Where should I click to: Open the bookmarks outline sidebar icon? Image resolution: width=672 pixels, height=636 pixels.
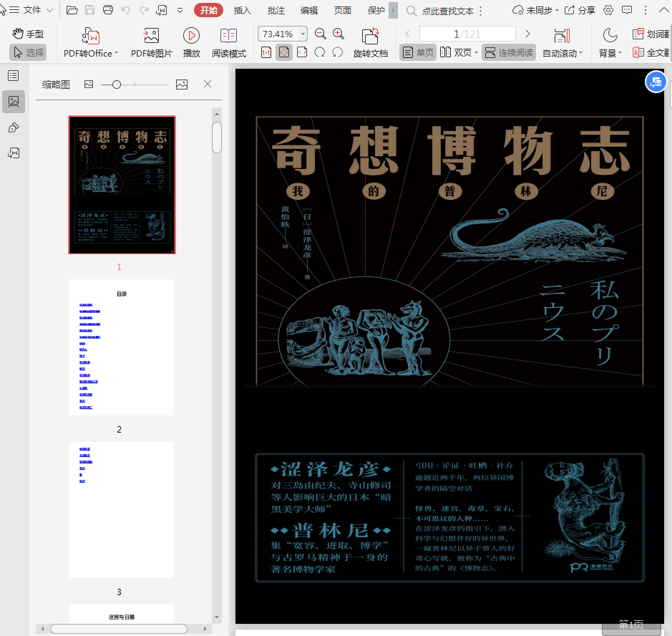[x=13, y=75]
